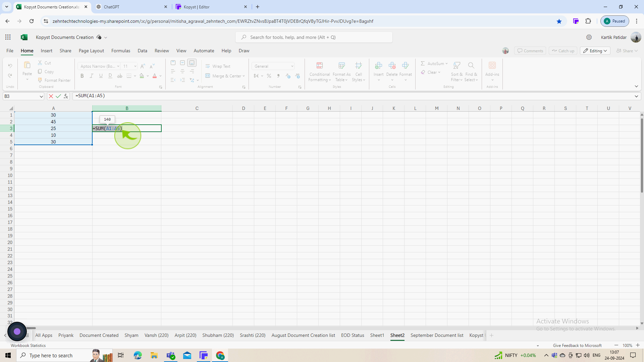
Task: Click Increase Decimal icon
Action: pos(288,76)
